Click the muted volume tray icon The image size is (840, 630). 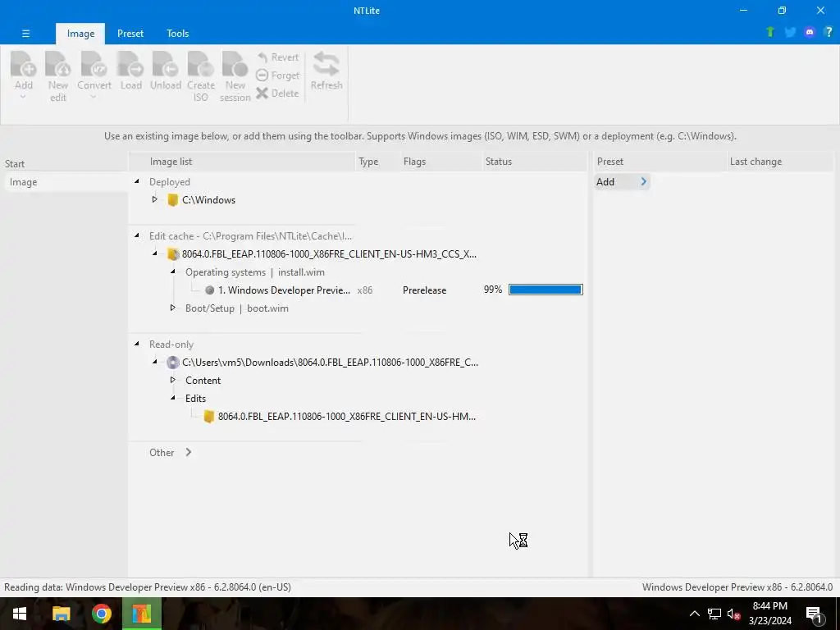[x=733, y=614]
